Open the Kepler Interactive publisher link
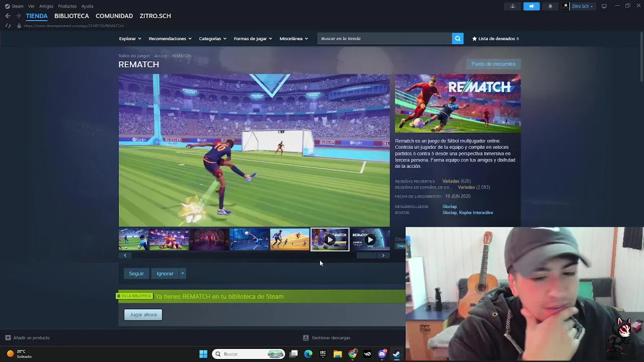644x362 pixels. coord(476,213)
